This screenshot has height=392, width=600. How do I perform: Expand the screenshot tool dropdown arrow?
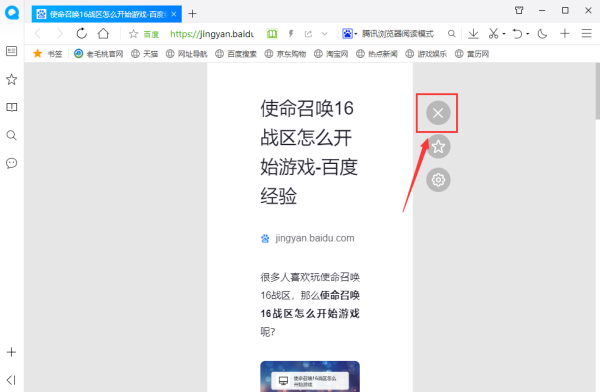point(504,34)
